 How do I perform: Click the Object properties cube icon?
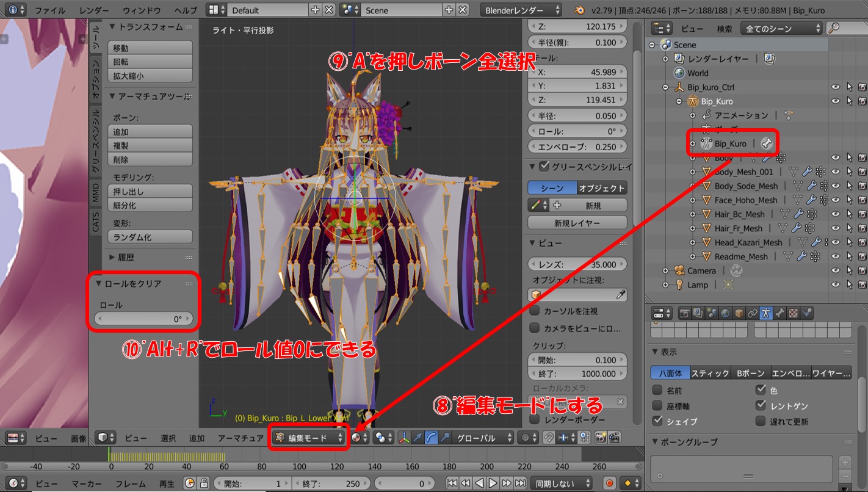739,313
